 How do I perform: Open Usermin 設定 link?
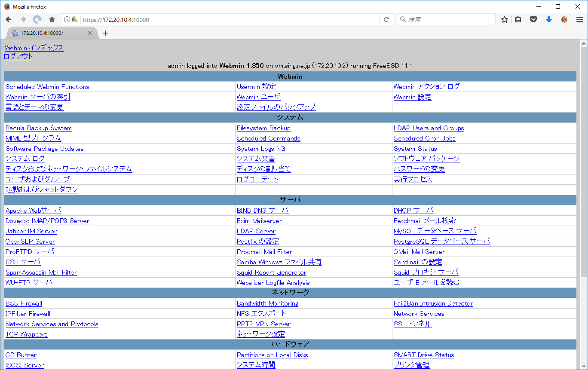(x=256, y=87)
